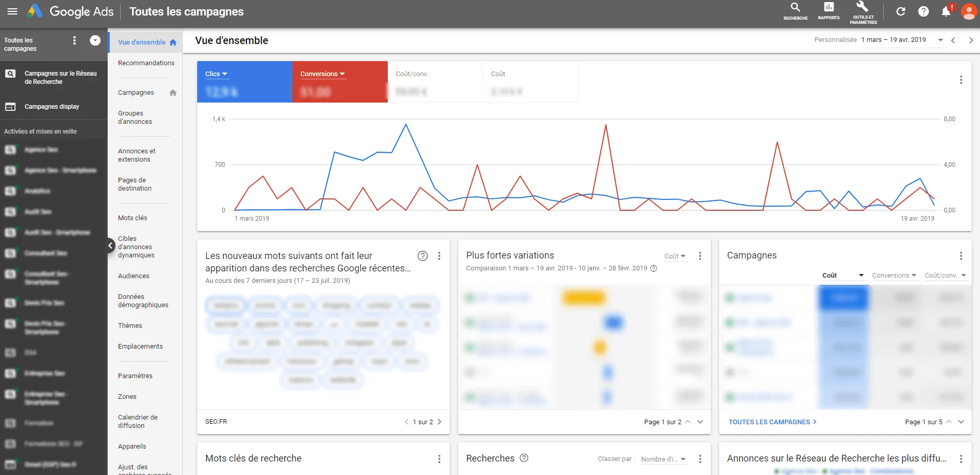Open the Campagnes card three-dot menu
The width and height of the screenshot is (980, 475).
click(961, 256)
